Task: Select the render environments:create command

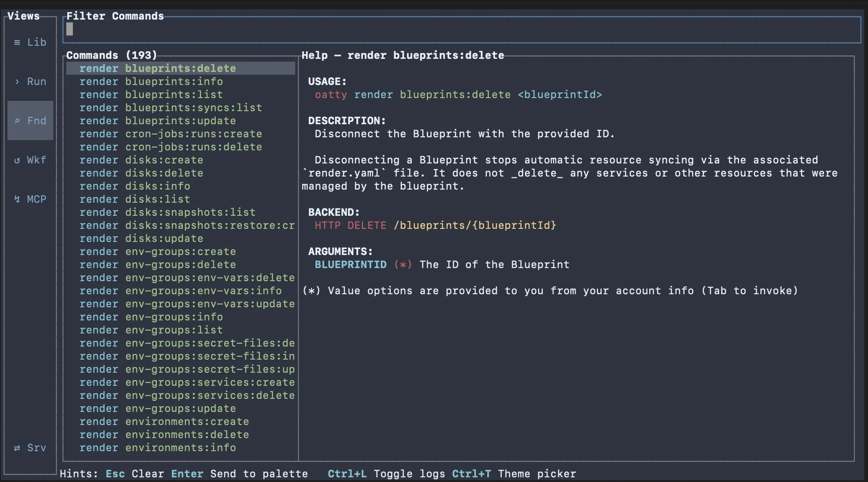Action: (x=164, y=421)
